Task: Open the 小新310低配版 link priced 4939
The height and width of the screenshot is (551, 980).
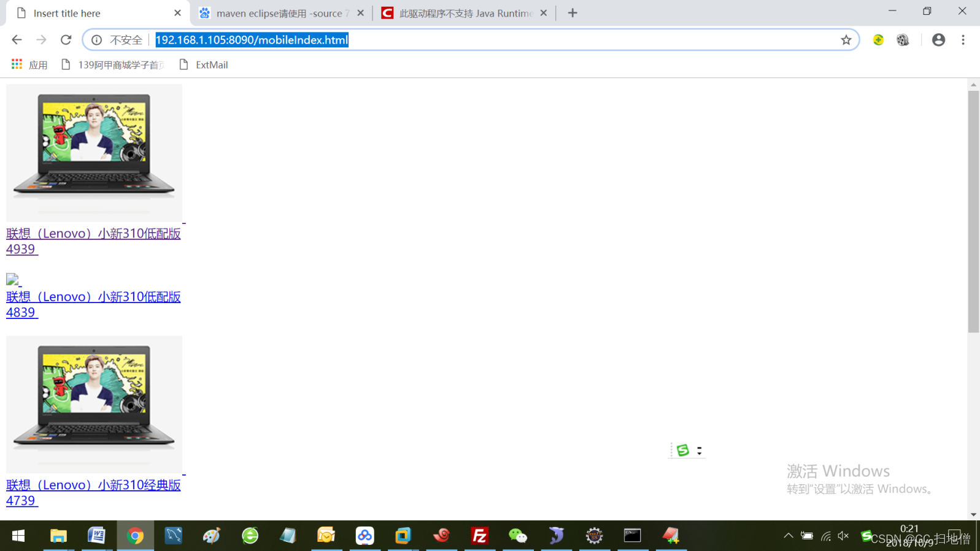Action: [93, 241]
